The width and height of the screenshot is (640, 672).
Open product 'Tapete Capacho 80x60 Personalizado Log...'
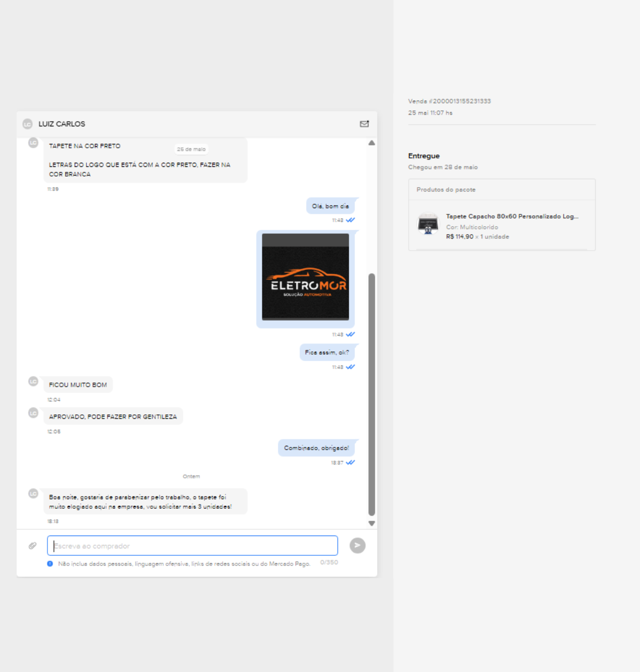(512, 217)
